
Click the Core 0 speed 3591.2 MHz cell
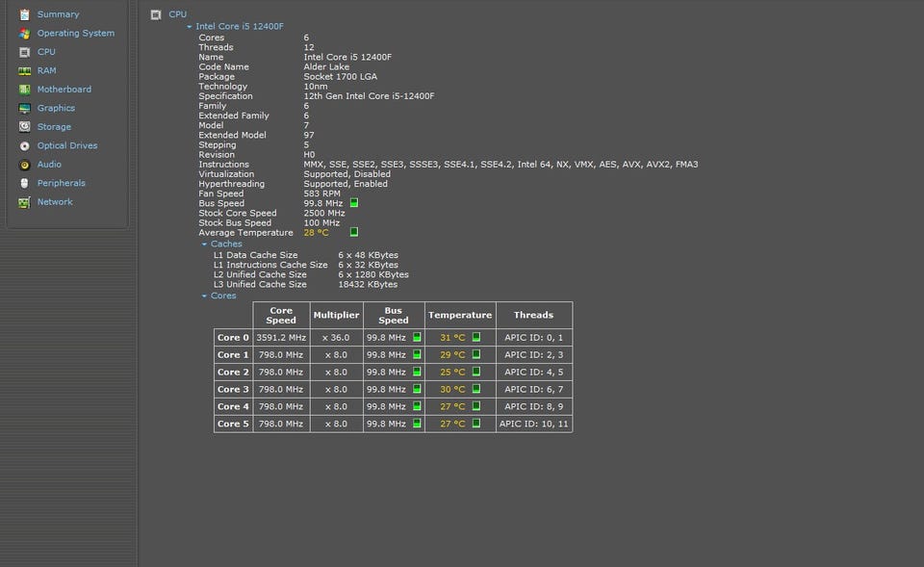click(281, 337)
